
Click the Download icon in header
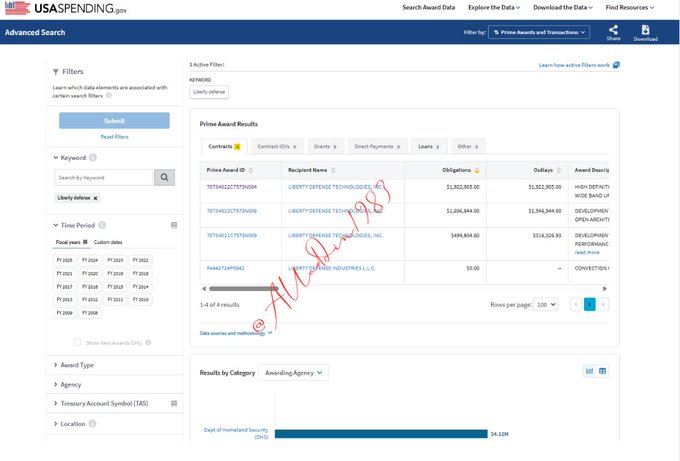coord(645,30)
